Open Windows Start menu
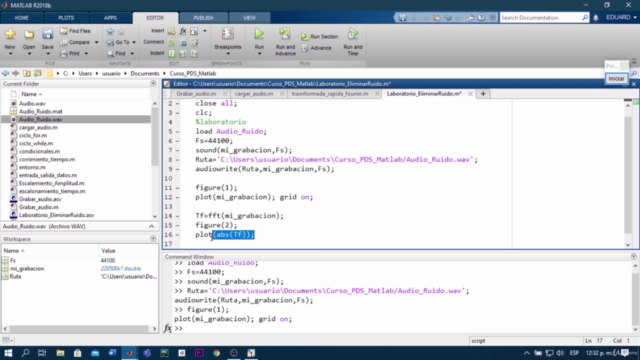 [8, 353]
